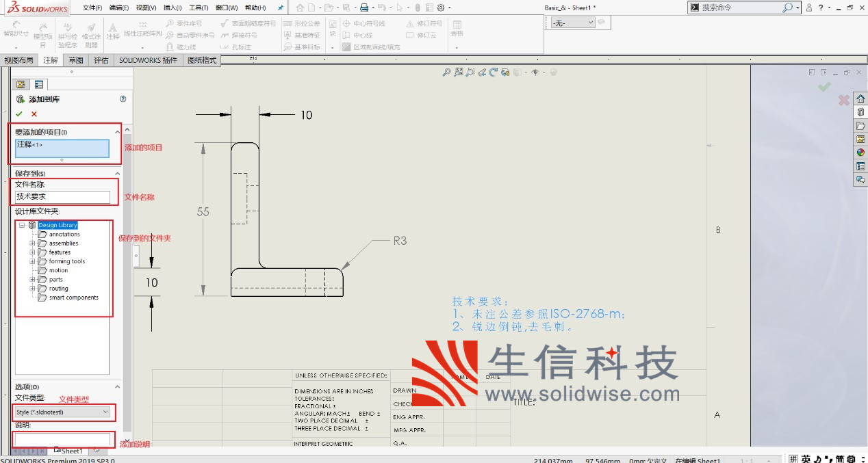The width and height of the screenshot is (868, 463).
Task: Expand the routing folder
Action: tap(32, 289)
